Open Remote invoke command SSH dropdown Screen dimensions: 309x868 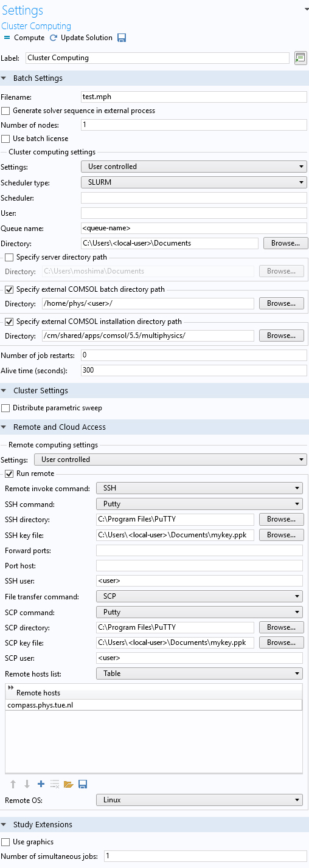(x=199, y=488)
